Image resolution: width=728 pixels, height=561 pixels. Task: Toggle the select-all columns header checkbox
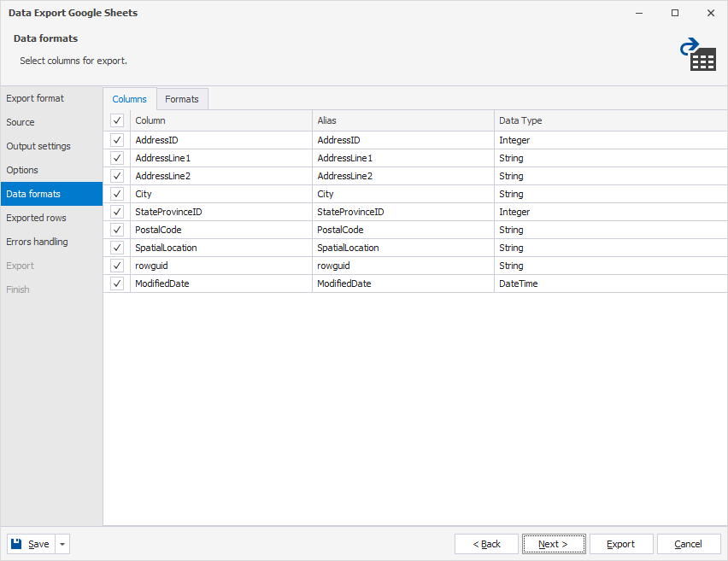point(117,120)
